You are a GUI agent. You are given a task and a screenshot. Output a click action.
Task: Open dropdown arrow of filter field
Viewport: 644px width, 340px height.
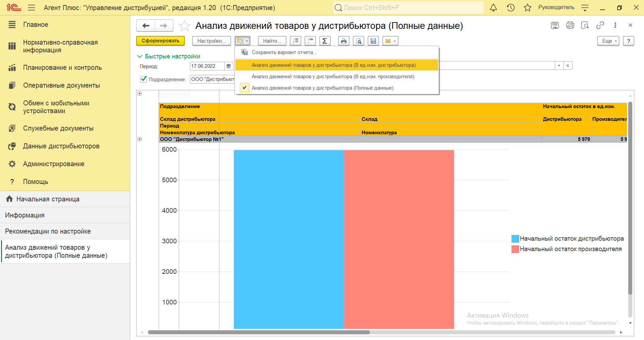(x=559, y=66)
